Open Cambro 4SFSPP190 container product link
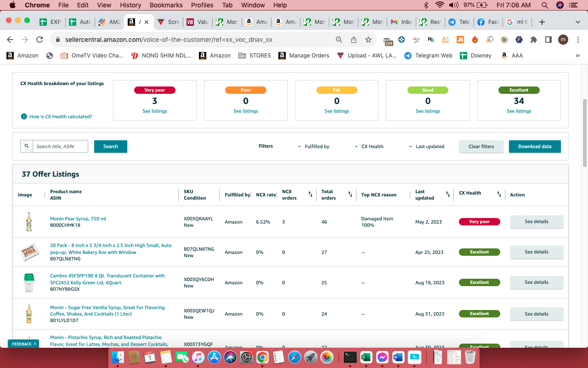The image size is (588, 368). coord(107,279)
